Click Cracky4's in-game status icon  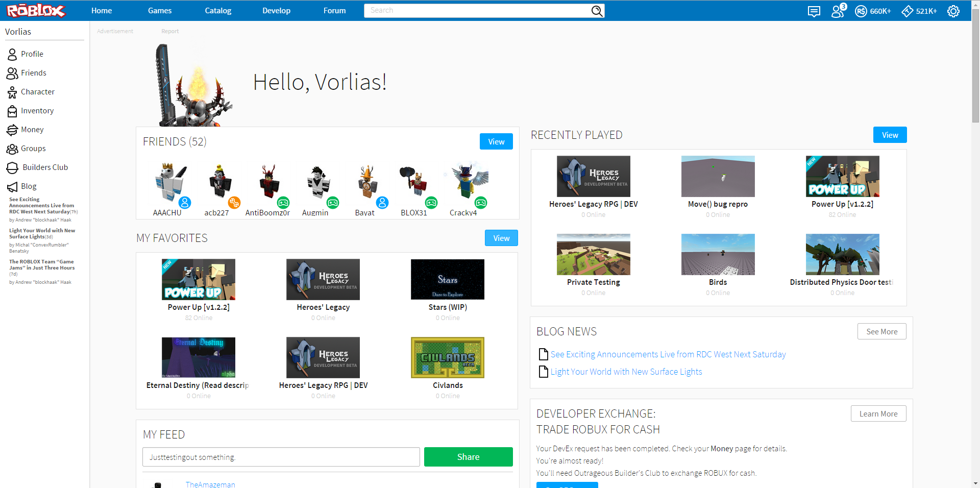point(481,203)
